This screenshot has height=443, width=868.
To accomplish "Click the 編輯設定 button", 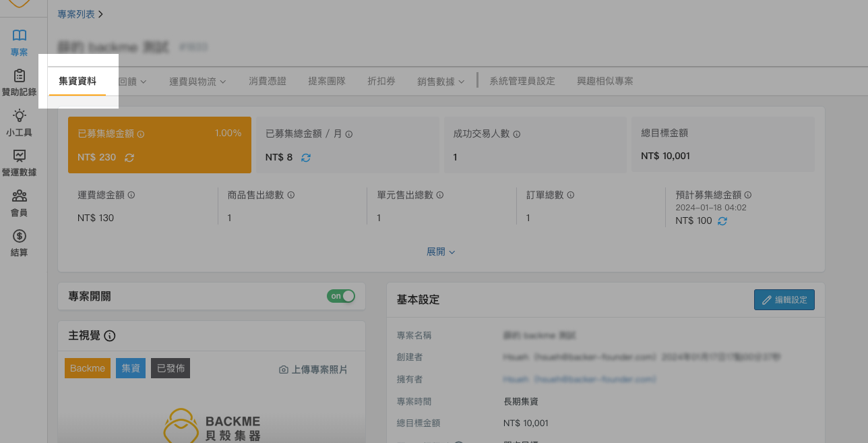I will [x=784, y=300].
